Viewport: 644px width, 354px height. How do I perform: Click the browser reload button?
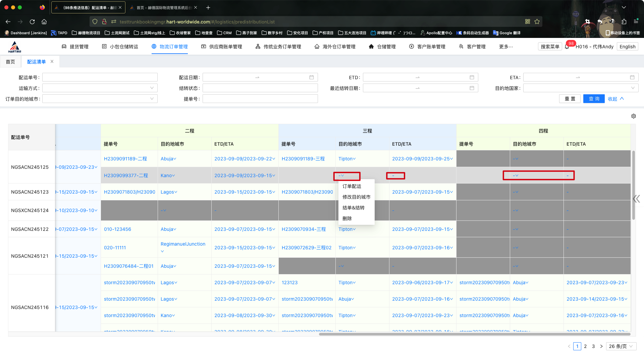tap(32, 22)
